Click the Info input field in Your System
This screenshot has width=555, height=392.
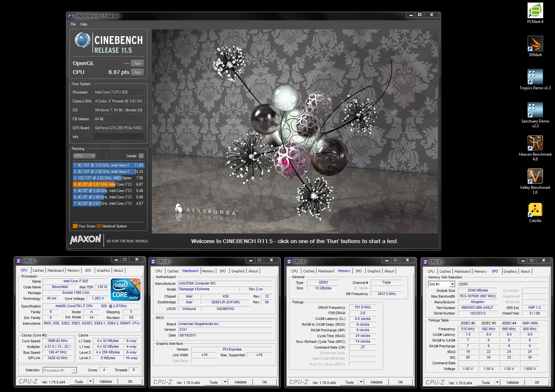(118, 137)
